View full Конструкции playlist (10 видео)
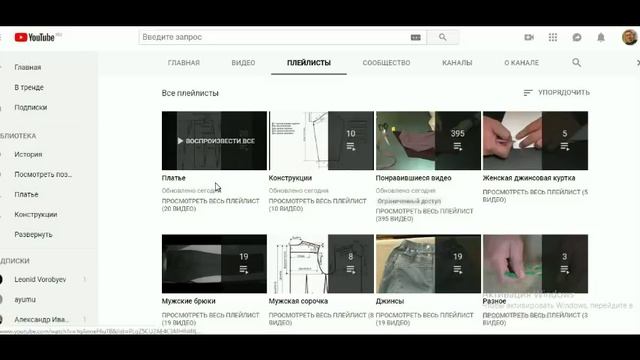This screenshot has height=360, width=640. click(x=318, y=205)
